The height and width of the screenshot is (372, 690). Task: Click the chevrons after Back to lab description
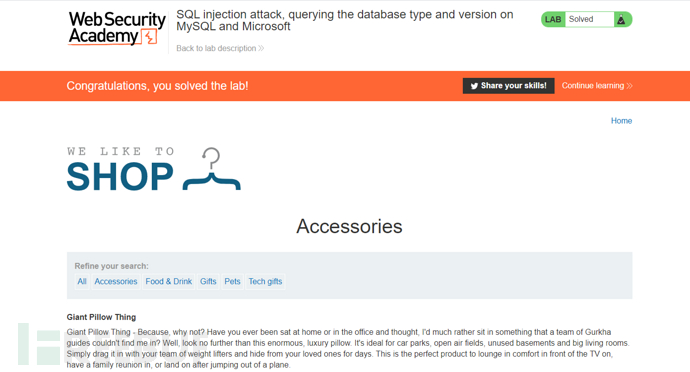(261, 48)
